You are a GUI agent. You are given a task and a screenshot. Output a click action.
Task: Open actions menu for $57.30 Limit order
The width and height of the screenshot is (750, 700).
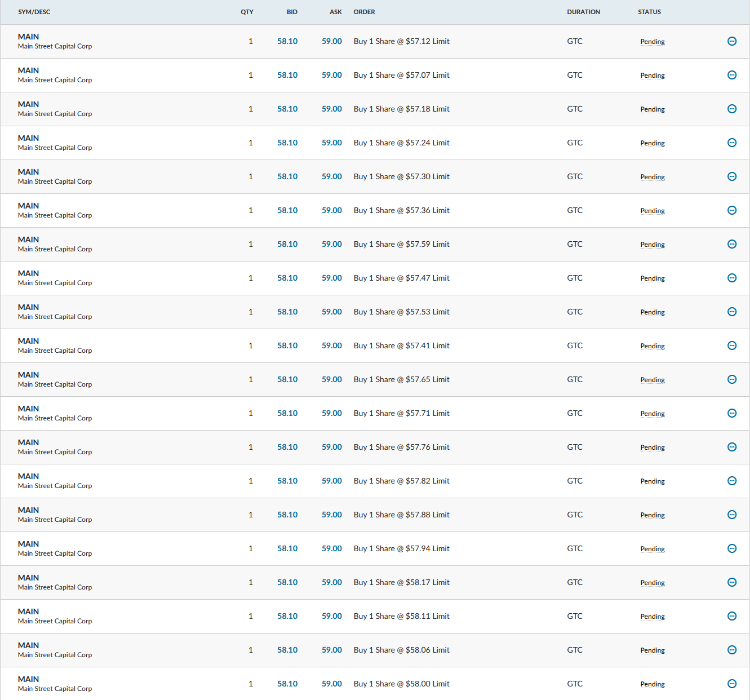732,176
